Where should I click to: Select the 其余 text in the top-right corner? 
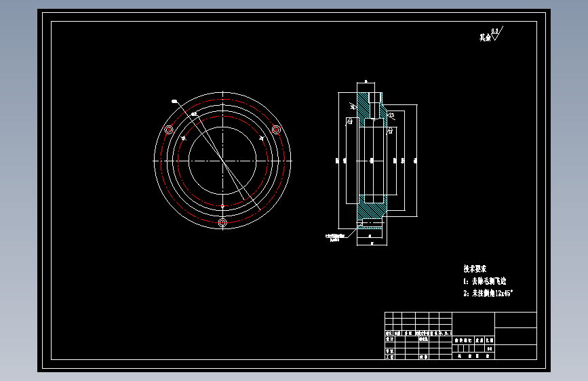click(x=485, y=37)
